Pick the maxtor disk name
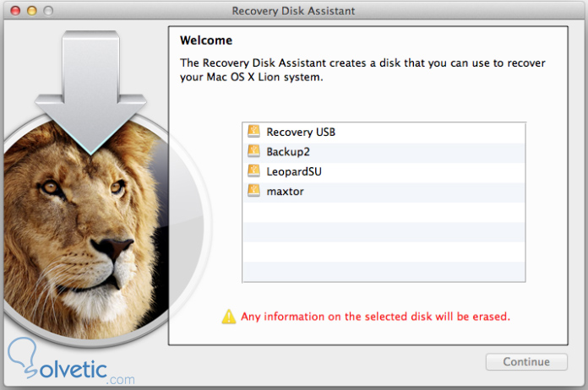Screen dimensions: 588x390 (285, 192)
